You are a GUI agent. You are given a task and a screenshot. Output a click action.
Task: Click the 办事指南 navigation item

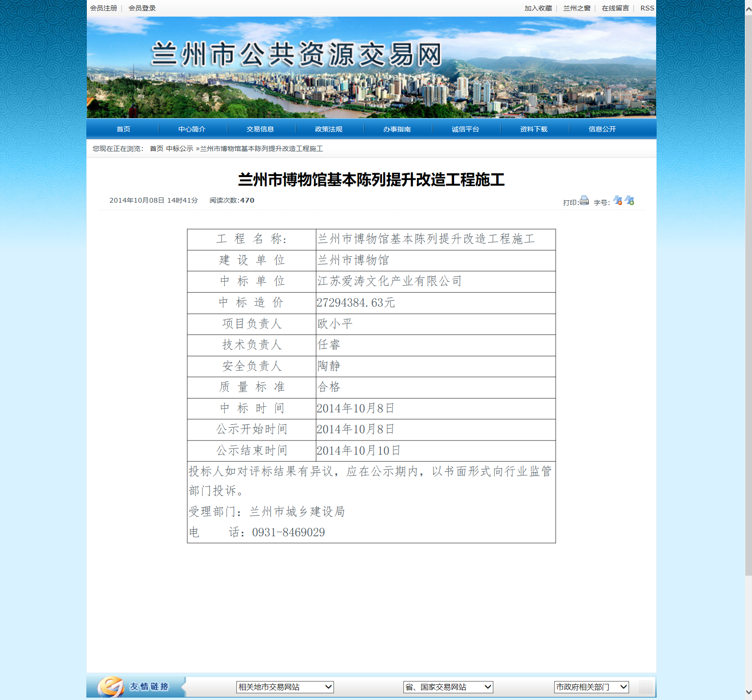pos(397,129)
